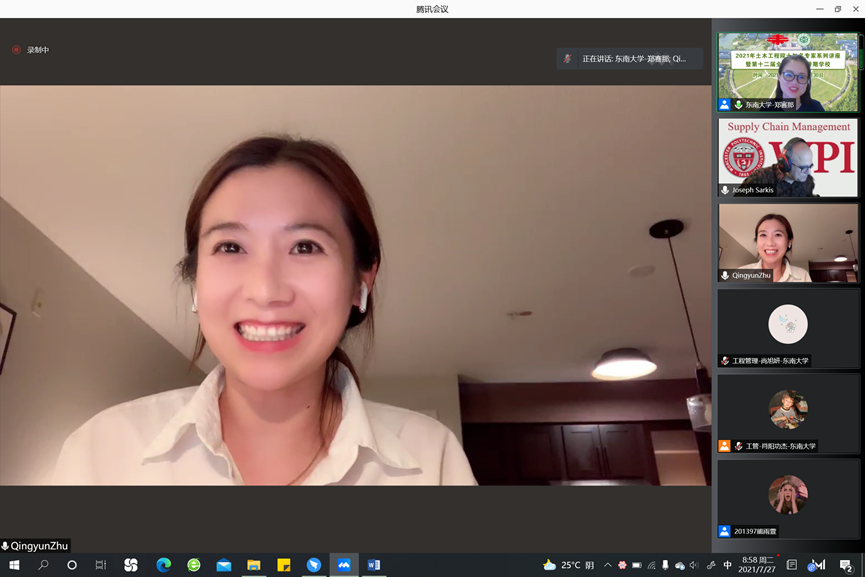This screenshot has height=577, width=865.
Task: Open Windows taskbar search
Action: click(x=43, y=565)
